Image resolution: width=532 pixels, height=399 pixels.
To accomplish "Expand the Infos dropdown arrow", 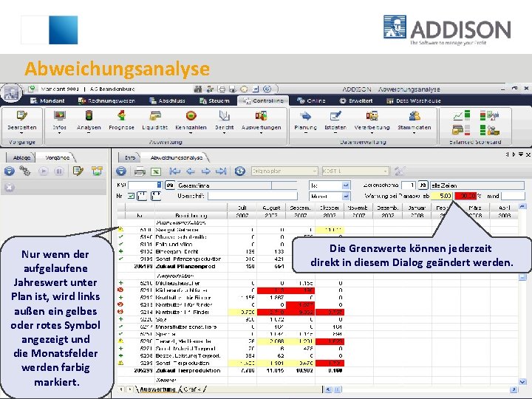I will point(60,133).
